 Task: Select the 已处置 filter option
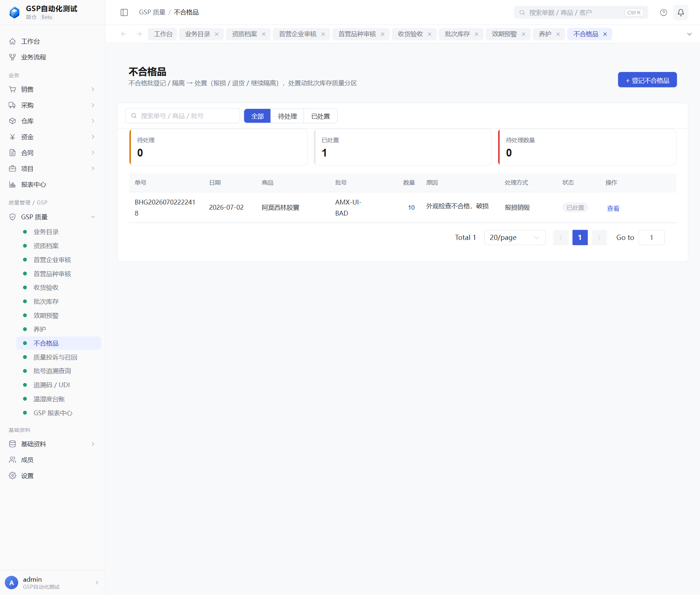(x=320, y=116)
